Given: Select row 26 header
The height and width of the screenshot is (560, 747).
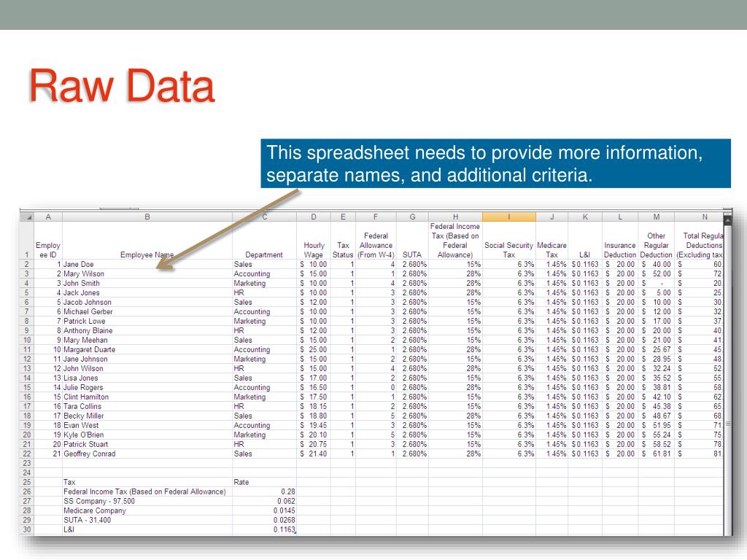Looking at the screenshot, I should (27, 492).
